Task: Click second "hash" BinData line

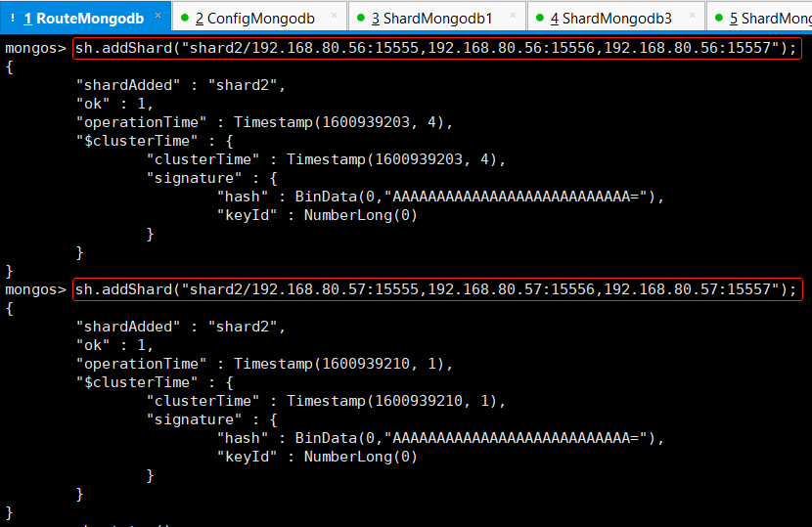Action: [x=440, y=438]
